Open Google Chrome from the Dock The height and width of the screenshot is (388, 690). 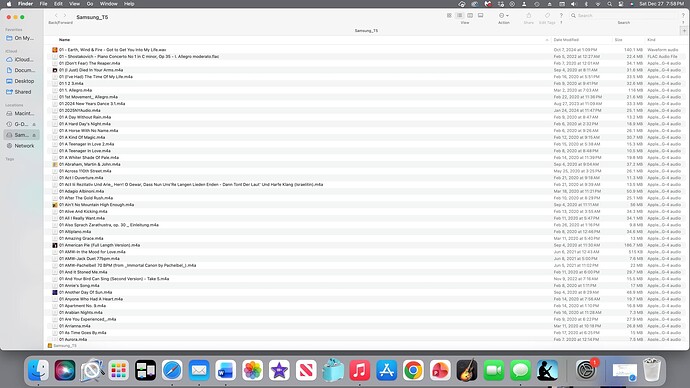coord(413,370)
